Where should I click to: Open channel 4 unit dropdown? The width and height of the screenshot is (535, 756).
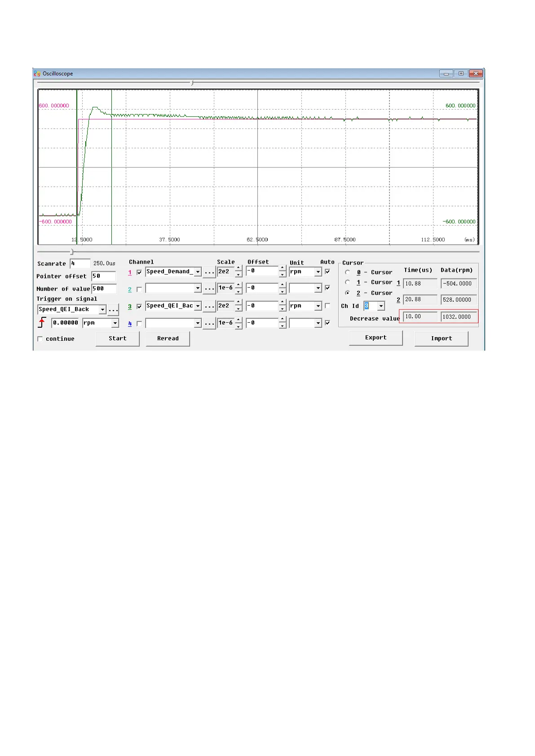point(318,323)
